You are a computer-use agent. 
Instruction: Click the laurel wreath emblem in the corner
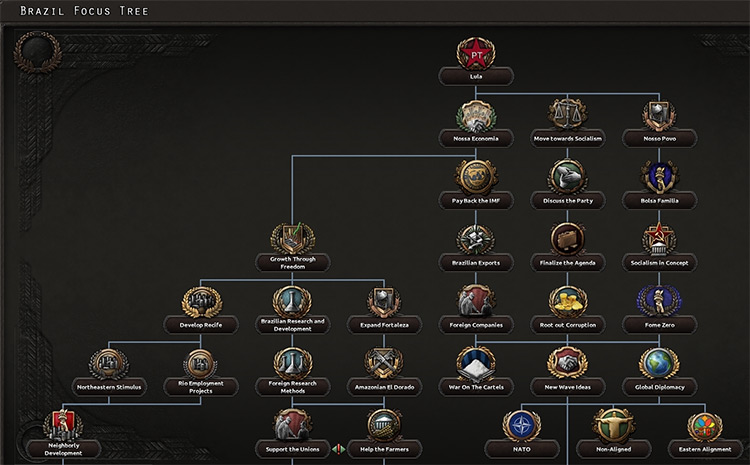click(37, 52)
